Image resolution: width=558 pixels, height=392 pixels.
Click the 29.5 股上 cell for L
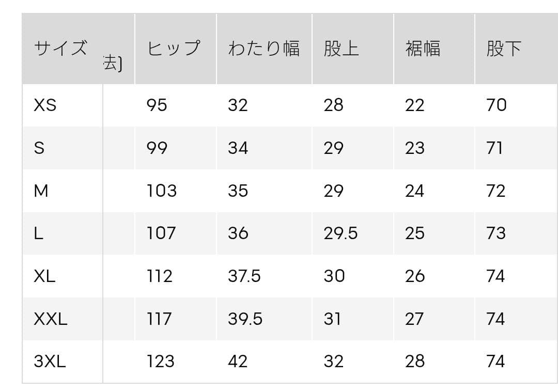click(340, 233)
